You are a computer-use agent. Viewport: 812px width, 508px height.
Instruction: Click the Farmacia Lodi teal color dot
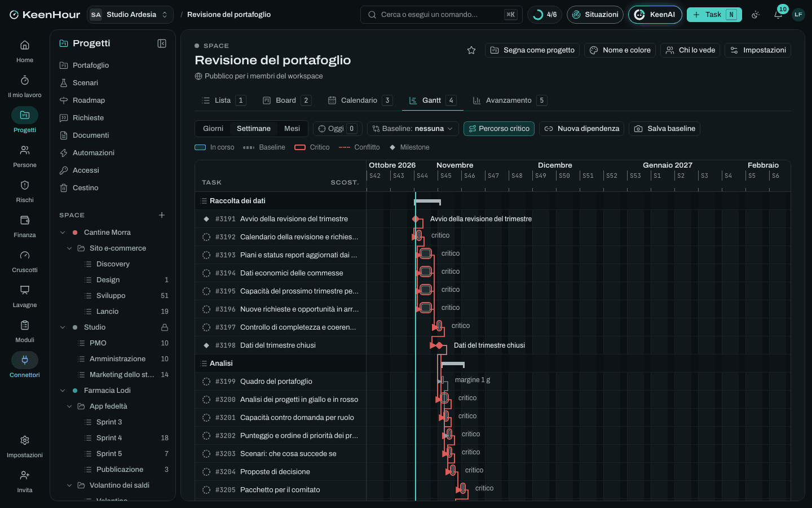(75, 391)
